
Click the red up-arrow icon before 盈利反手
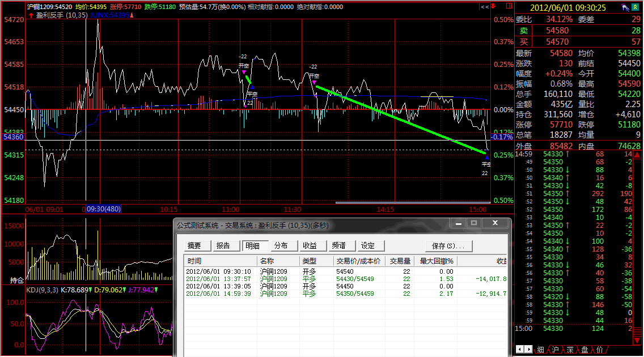tap(31, 15)
